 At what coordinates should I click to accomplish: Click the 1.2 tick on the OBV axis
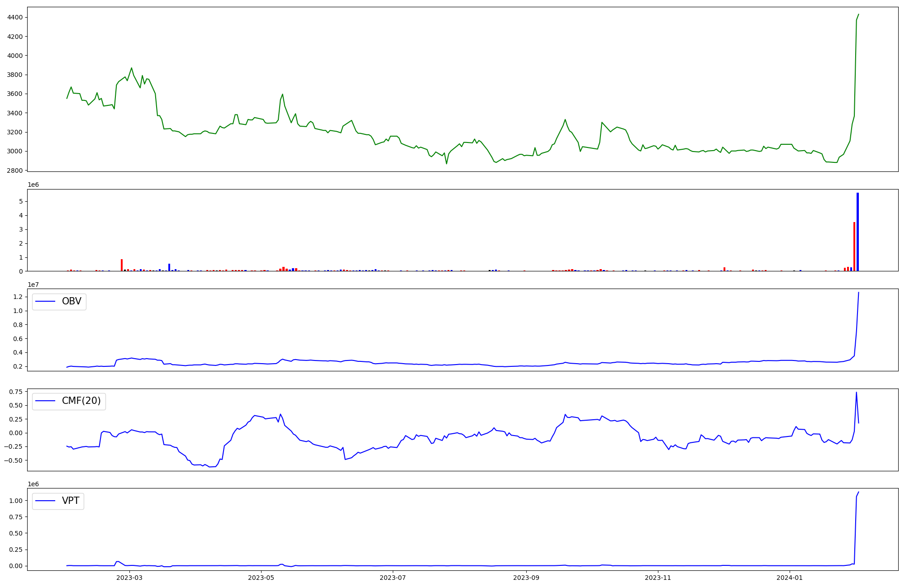pyautogui.click(x=18, y=297)
